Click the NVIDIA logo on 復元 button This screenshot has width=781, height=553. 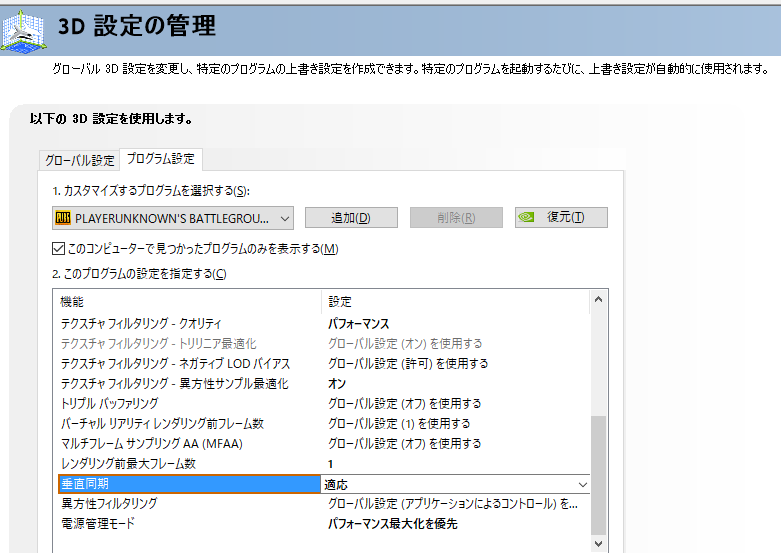click(x=526, y=217)
